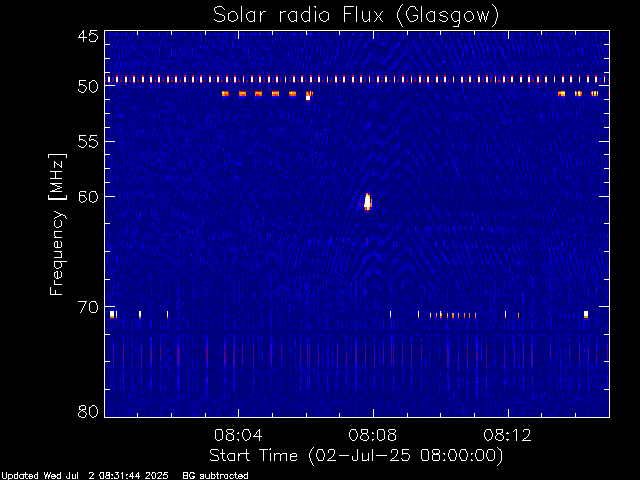Click the white spot just below 50 MHz near 08:06
The height and width of the screenshot is (480, 640).
(308, 98)
